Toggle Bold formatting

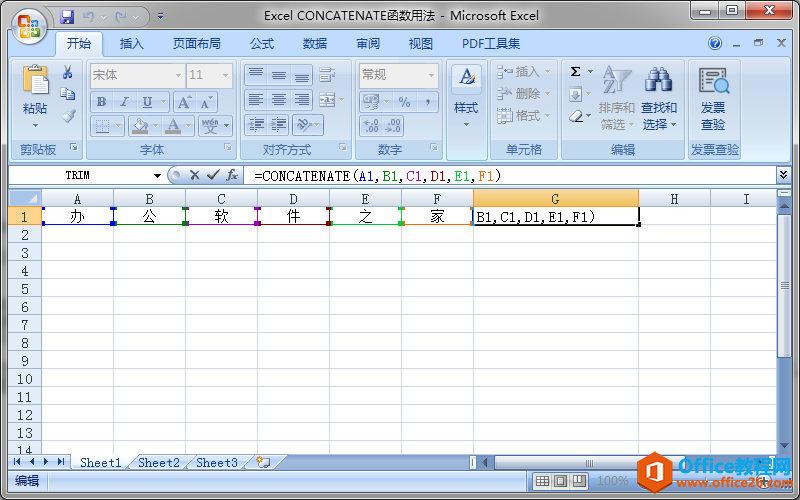coord(101,102)
